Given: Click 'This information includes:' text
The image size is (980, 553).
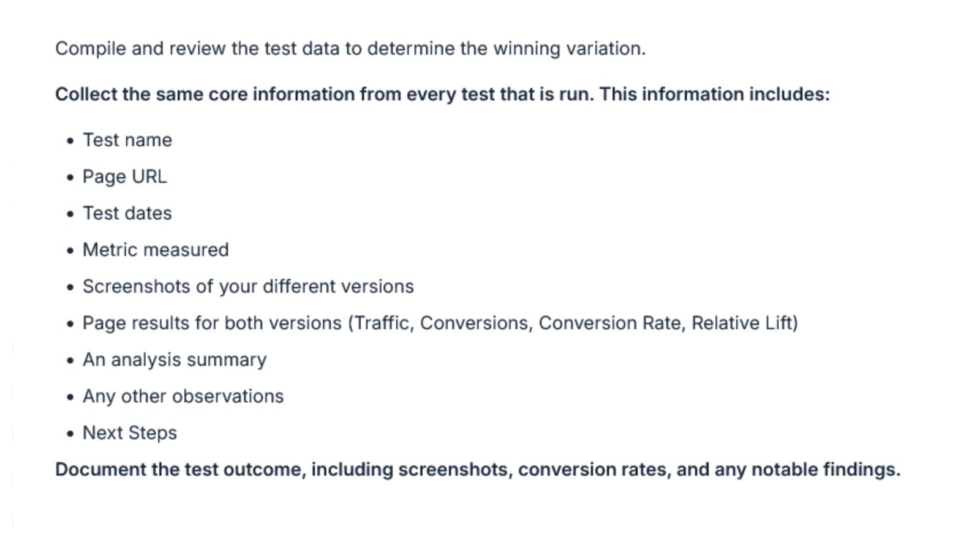Looking at the screenshot, I should pyautogui.click(x=714, y=94).
